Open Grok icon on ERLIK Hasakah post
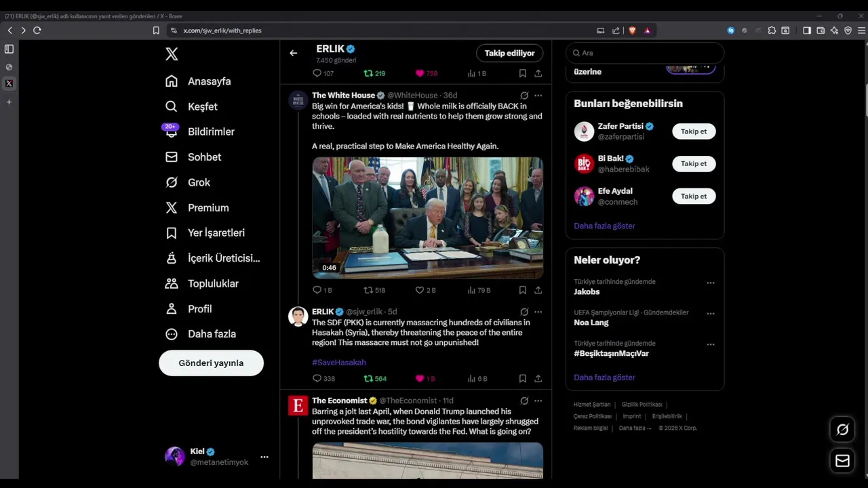 point(524,312)
